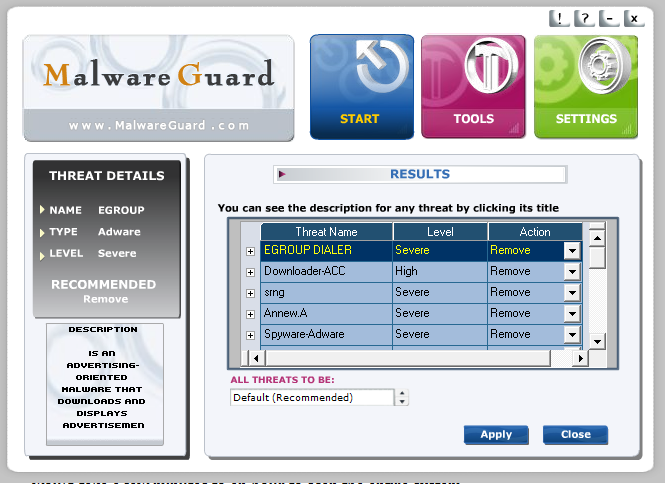This screenshot has height=484, width=665.
Task: Click the RESULTS header bar
Action: 420,174
